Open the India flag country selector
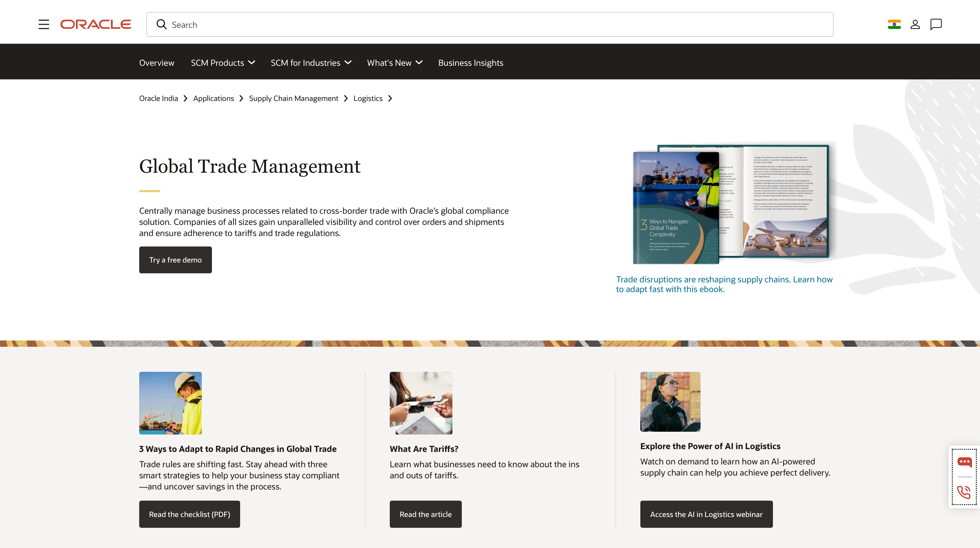The width and height of the screenshot is (980, 548). tap(894, 24)
